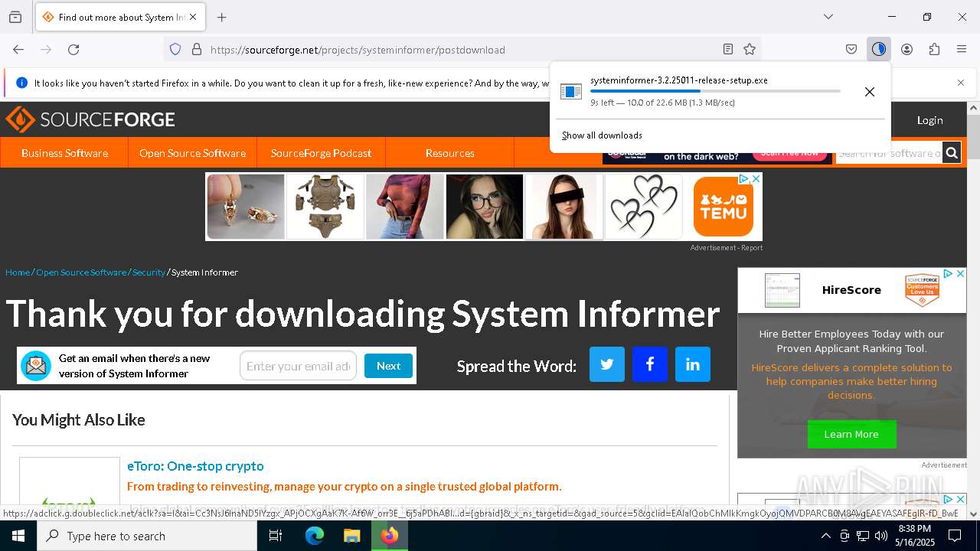The width and height of the screenshot is (980, 551).
Task: Share on Facebook icon button
Action: coord(650,364)
